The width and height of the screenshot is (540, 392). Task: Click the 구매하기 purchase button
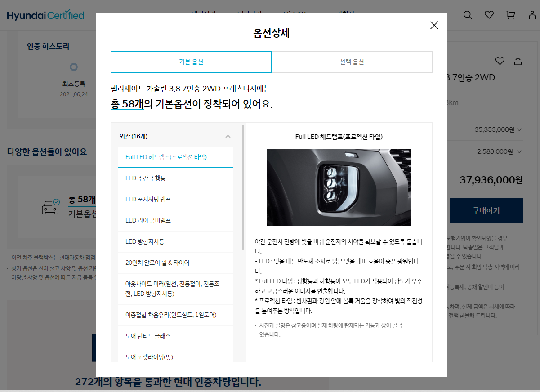[x=486, y=211]
